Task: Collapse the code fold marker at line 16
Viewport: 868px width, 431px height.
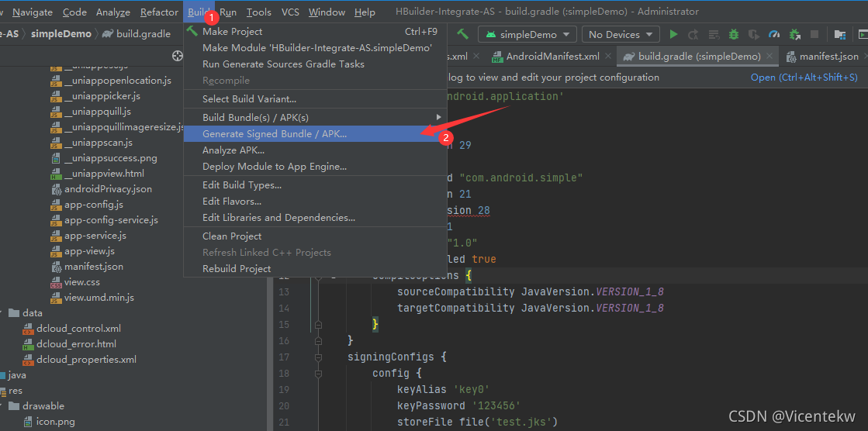Action: pos(318,340)
